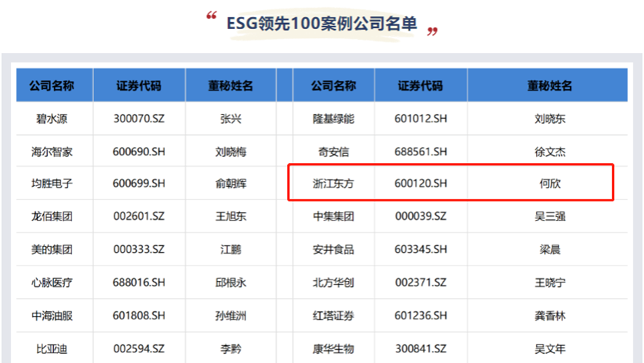Click stock code '002601.SZ'
Viewport: 644px width, 363px height.
coord(139,216)
